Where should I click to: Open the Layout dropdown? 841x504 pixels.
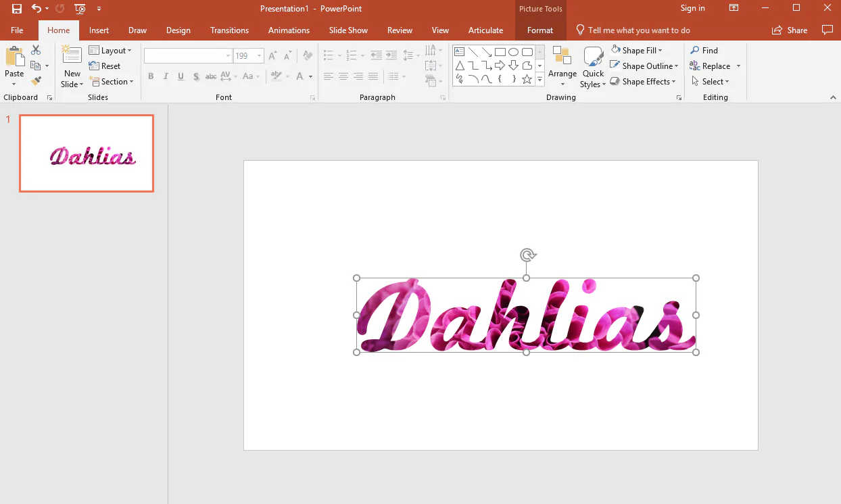(x=111, y=51)
